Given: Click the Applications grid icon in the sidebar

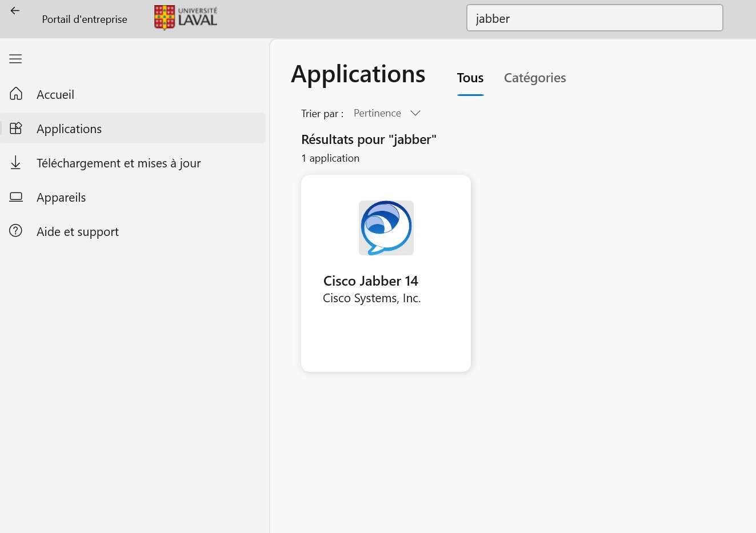Looking at the screenshot, I should [16, 128].
